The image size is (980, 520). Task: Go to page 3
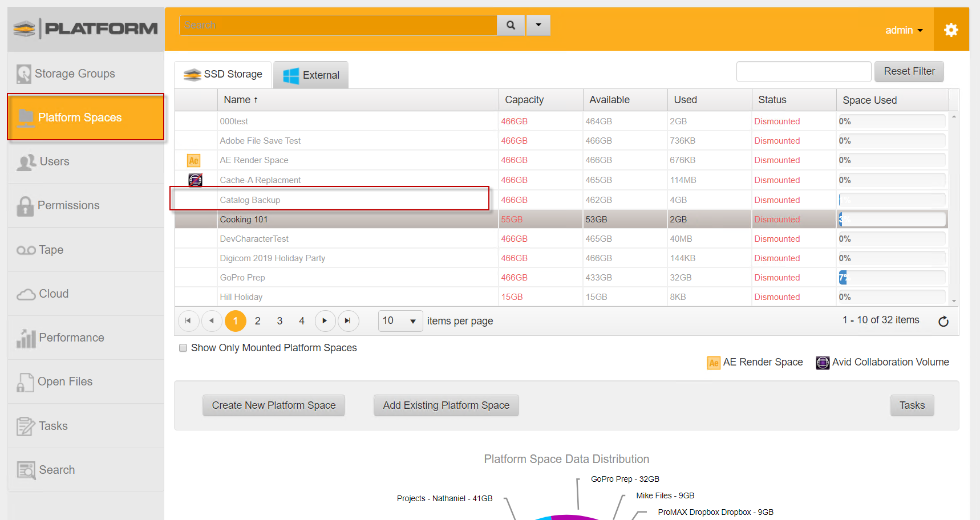[280, 321]
